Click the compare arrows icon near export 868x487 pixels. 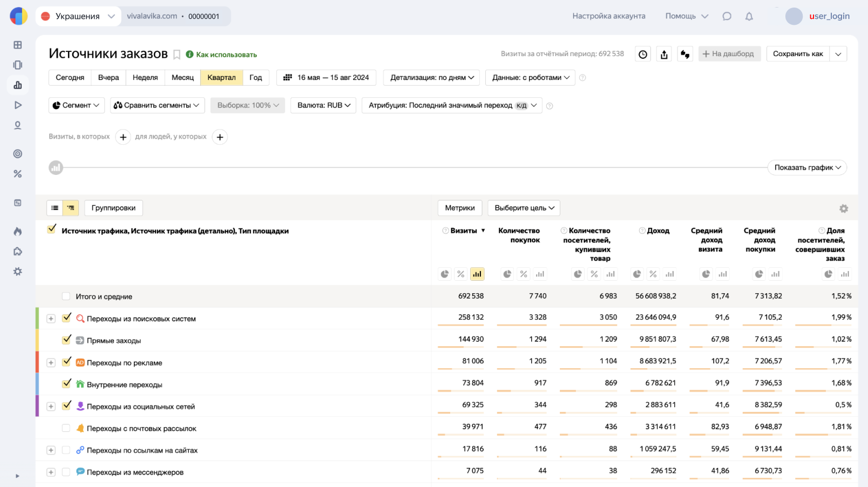pos(685,54)
